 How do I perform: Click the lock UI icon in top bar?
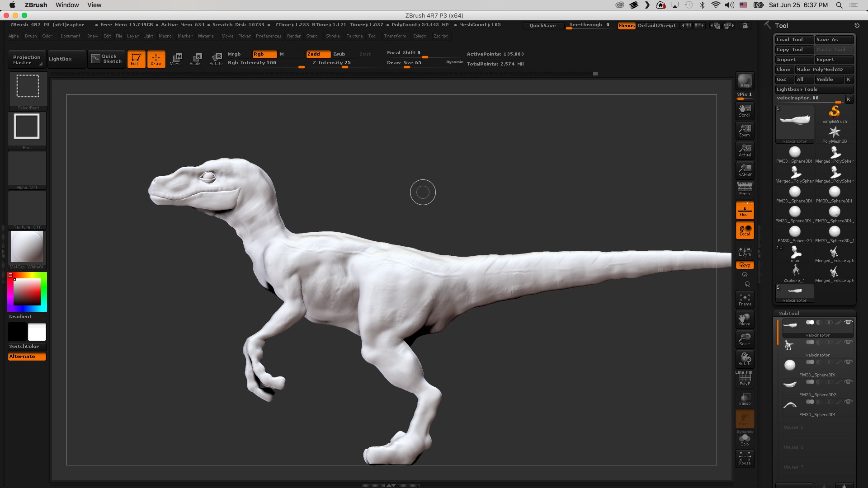click(x=745, y=26)
